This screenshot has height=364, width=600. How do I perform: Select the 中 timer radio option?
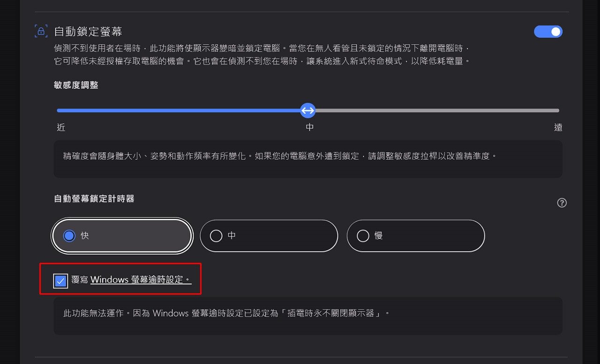pos(269,236)
